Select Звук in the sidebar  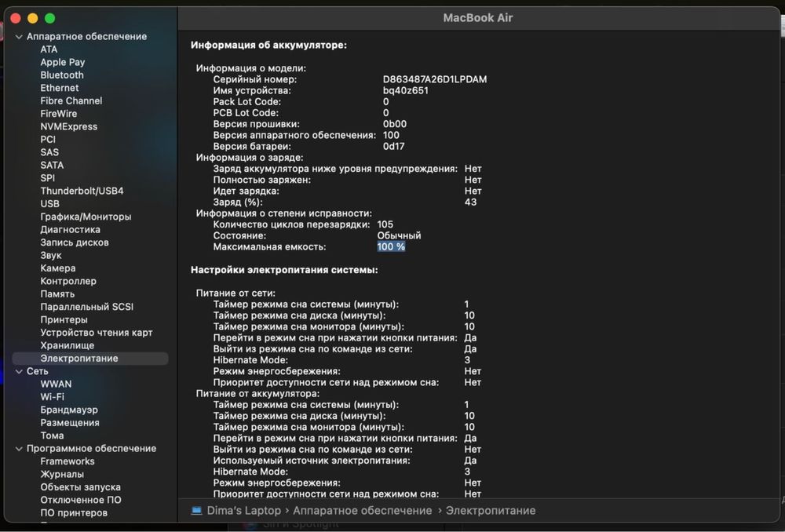[x=50, y=255]
